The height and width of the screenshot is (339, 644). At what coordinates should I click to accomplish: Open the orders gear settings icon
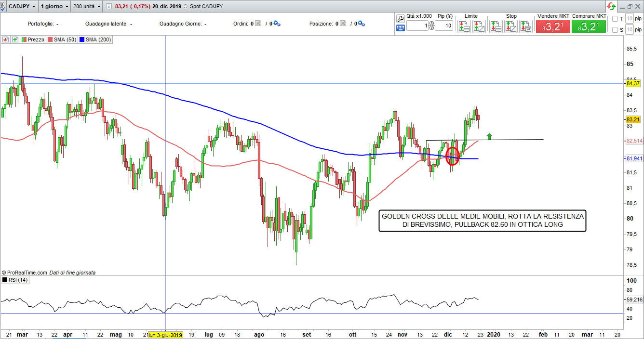277,24
